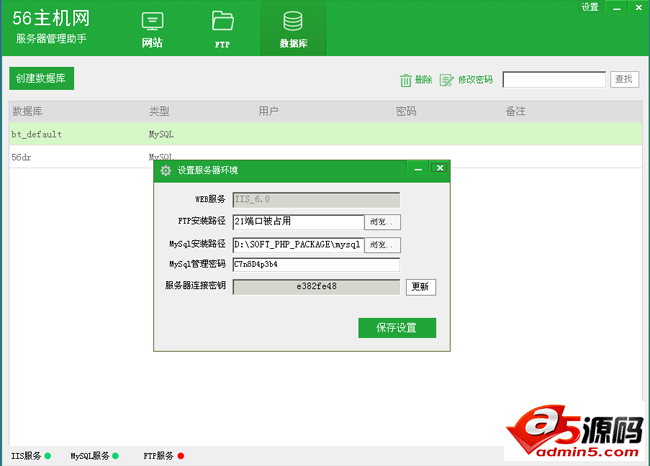Image resolution: width=650 pixels, height=466 pixels.
Task: Click MySQL type cell in bt_default row
Action: [x=161, y=134]
